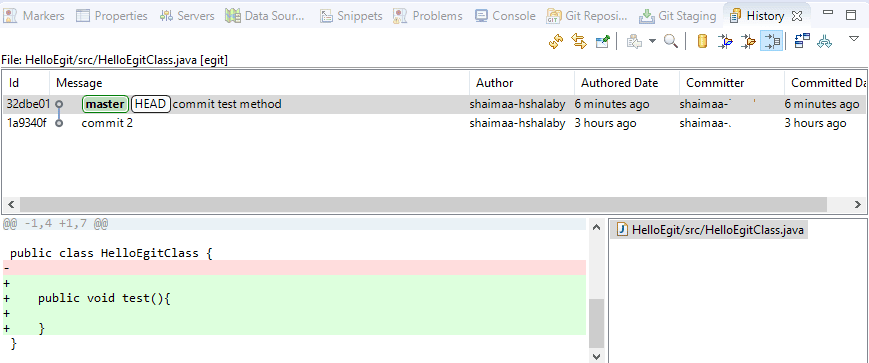Click the added closing brace '+ }' line
869x363 pixels.
coord(294,328)
